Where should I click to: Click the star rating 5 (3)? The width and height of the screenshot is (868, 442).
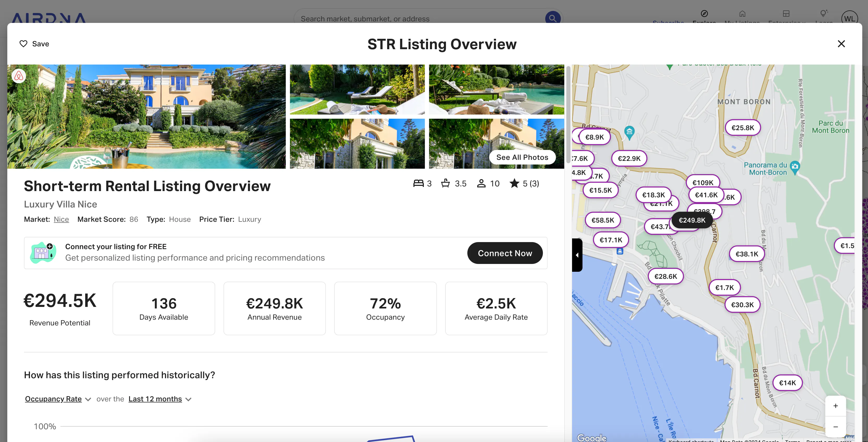(x=524, y=184)
